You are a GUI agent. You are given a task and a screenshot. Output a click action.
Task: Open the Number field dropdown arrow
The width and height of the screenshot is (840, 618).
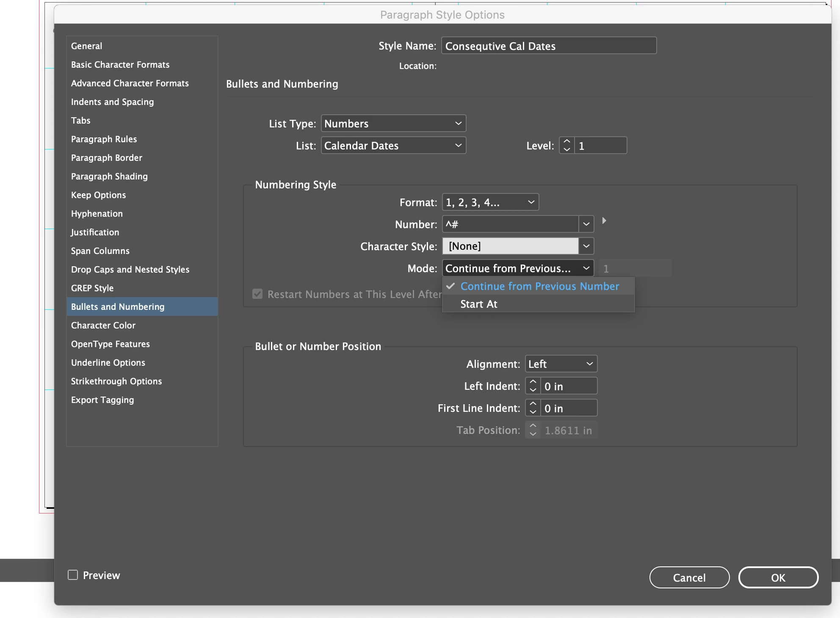coord(586,224)
